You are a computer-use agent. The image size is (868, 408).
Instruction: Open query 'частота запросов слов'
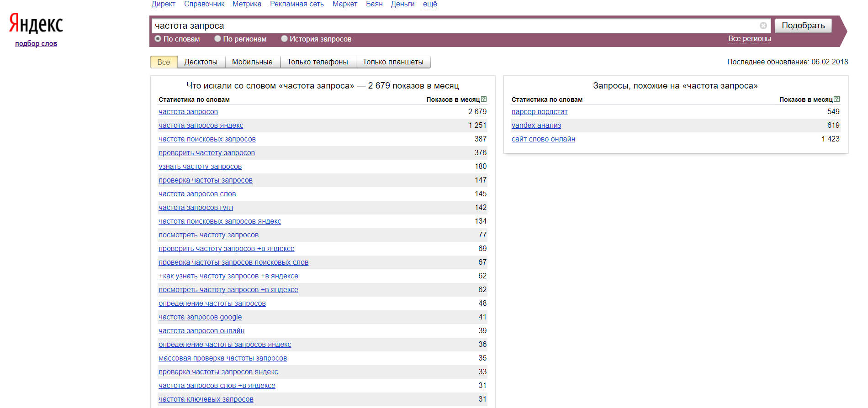197,194
